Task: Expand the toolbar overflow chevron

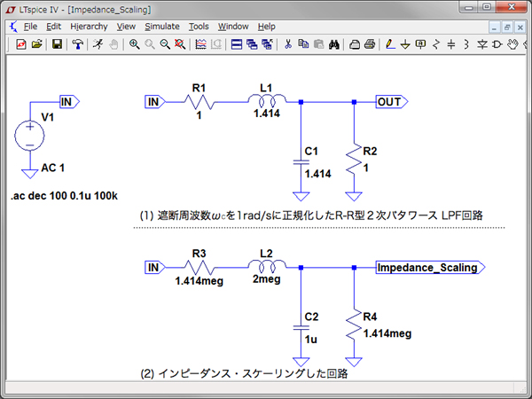Action: click(523, 44)
